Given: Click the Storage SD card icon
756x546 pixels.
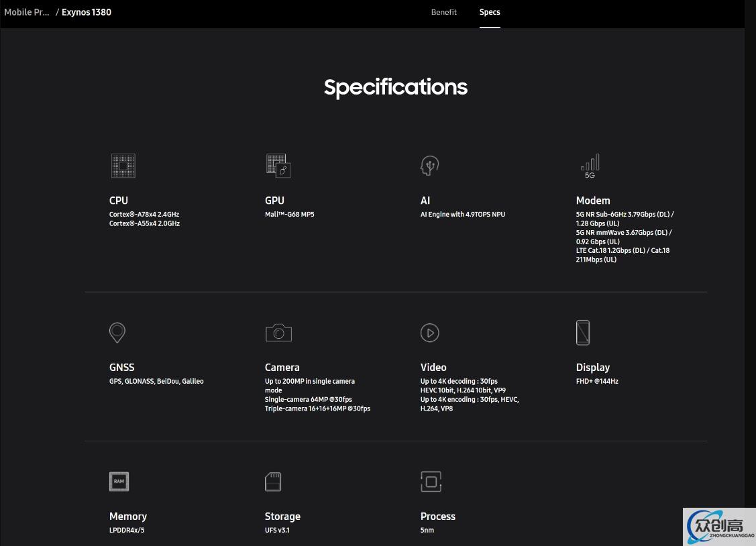Looking at the screenshot, I should coord(273,482).
